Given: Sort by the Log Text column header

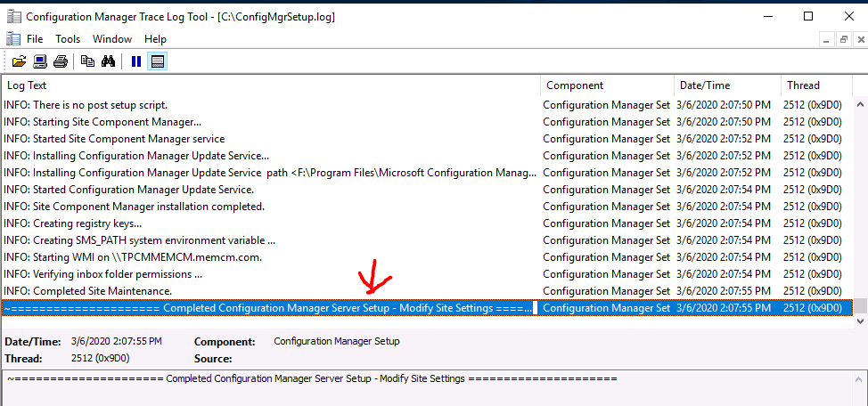Looking at the screenshot, I should click(271, 85).
